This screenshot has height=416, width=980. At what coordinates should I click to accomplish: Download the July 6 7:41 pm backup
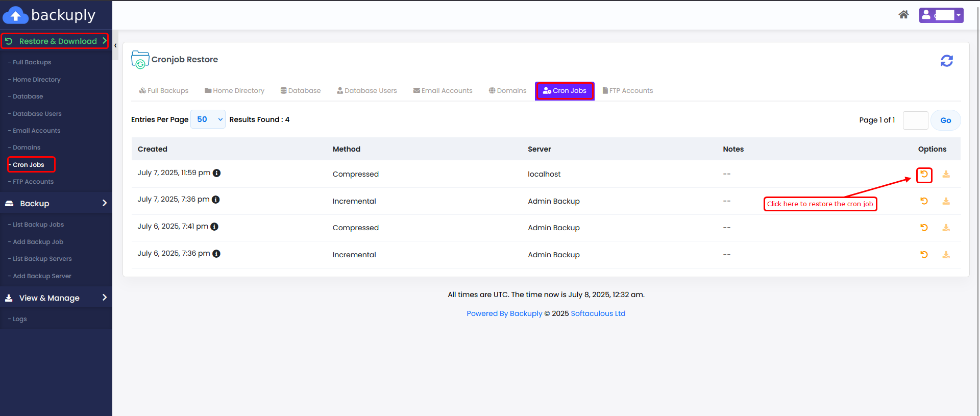(x=946, y=228)
